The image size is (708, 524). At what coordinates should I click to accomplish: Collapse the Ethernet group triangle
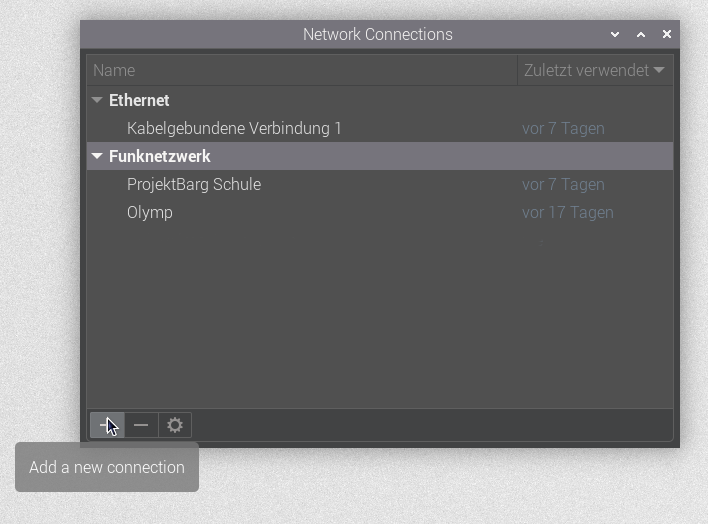(97, 100)
